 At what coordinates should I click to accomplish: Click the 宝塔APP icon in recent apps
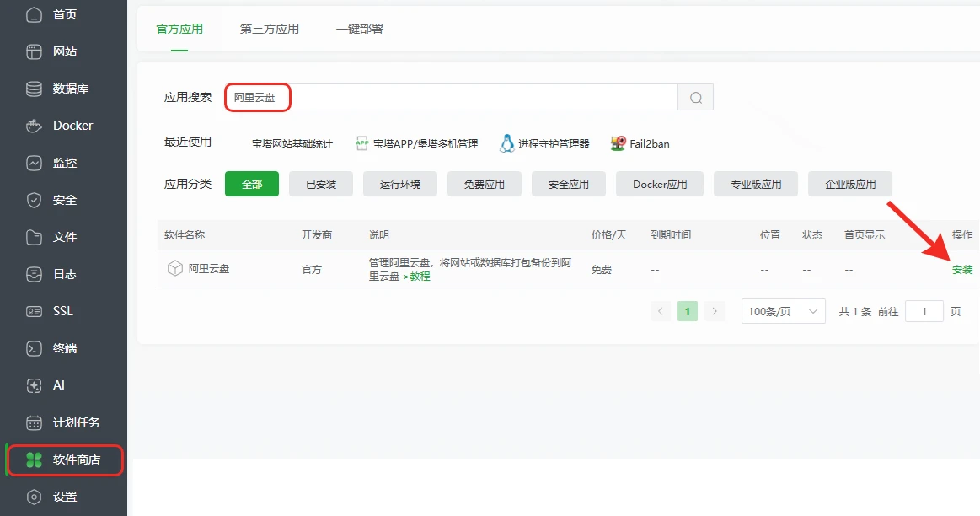[x=361, y=144]
